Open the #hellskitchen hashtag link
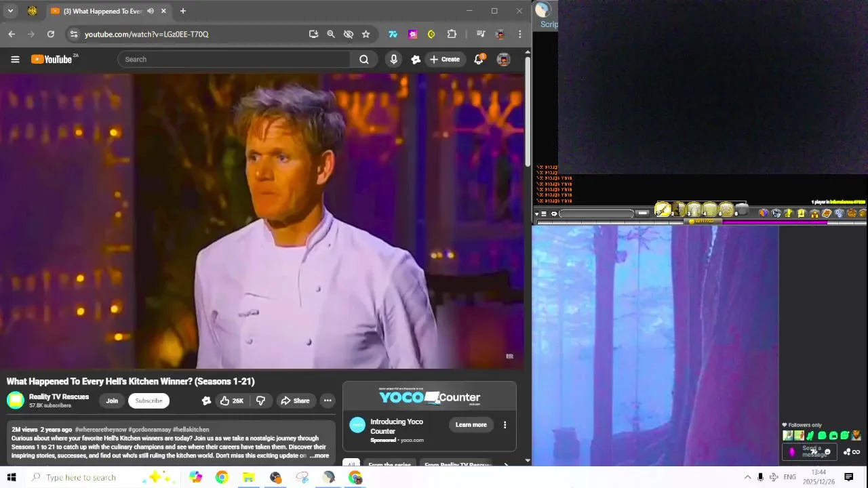Viewport: 868px width, 488px height. click(191, 430)
